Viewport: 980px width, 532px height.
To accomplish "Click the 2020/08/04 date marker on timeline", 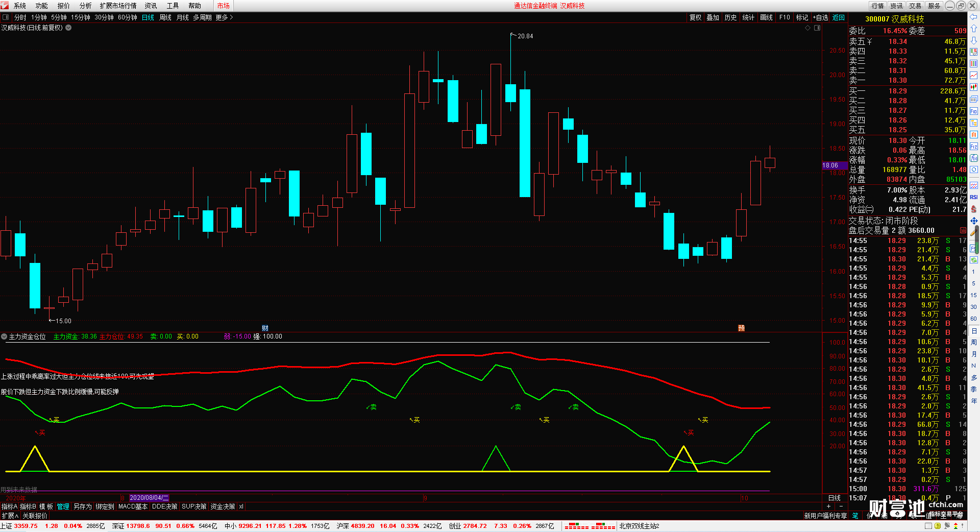I will (149, 498).
